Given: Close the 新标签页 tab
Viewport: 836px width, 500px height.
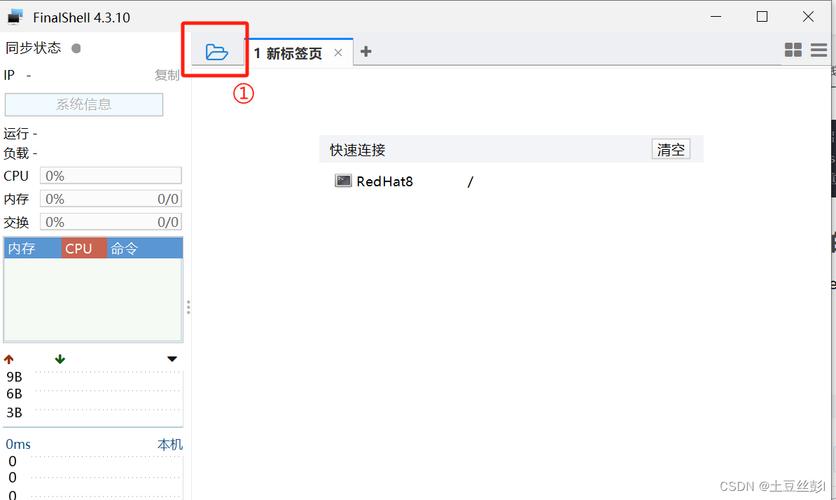Looking at the screenshot, I should click(338, 53).
